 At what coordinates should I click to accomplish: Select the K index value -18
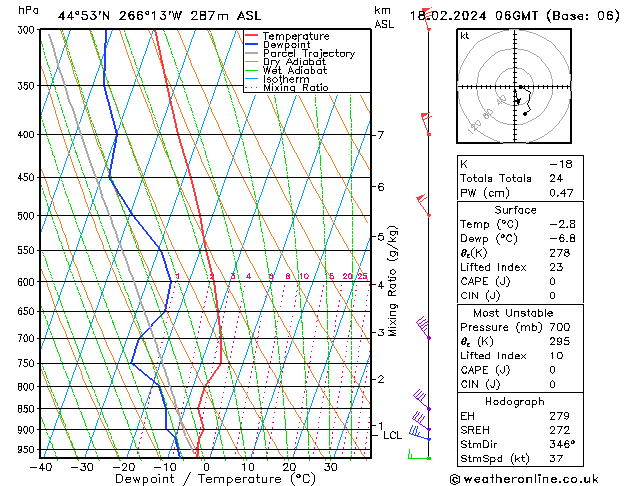561,164
